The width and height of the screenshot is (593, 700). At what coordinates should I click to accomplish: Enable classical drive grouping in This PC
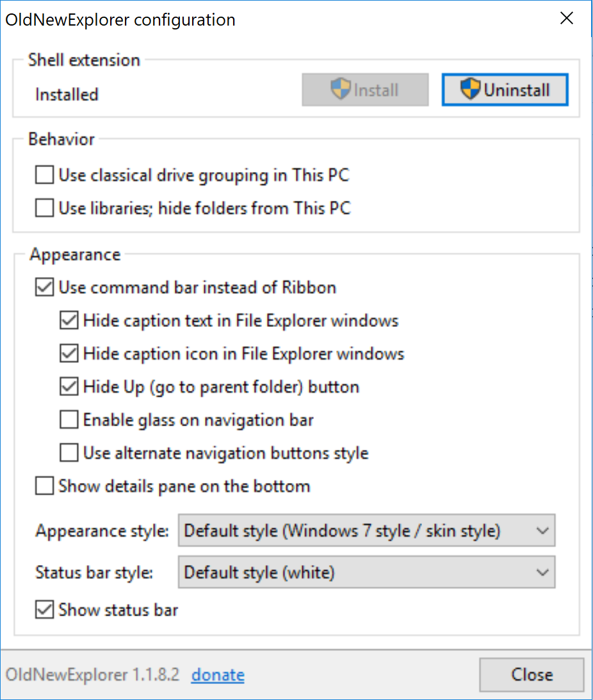[45, 175]
